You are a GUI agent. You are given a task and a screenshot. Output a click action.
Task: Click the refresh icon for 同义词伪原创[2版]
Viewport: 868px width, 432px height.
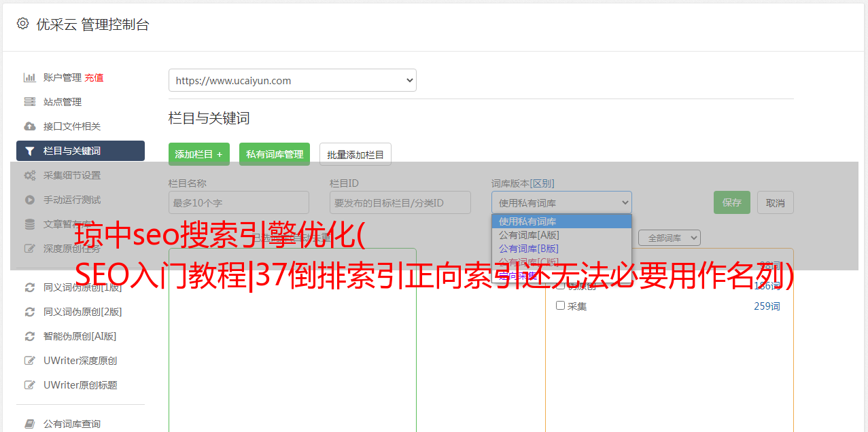click(x=29, y=312)
